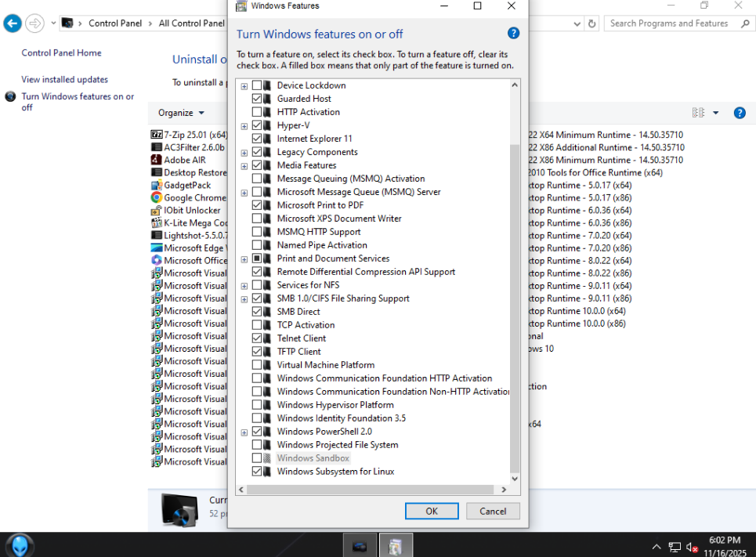
Task: Open recent locations dropdown arrow
Action: point(53,24)
